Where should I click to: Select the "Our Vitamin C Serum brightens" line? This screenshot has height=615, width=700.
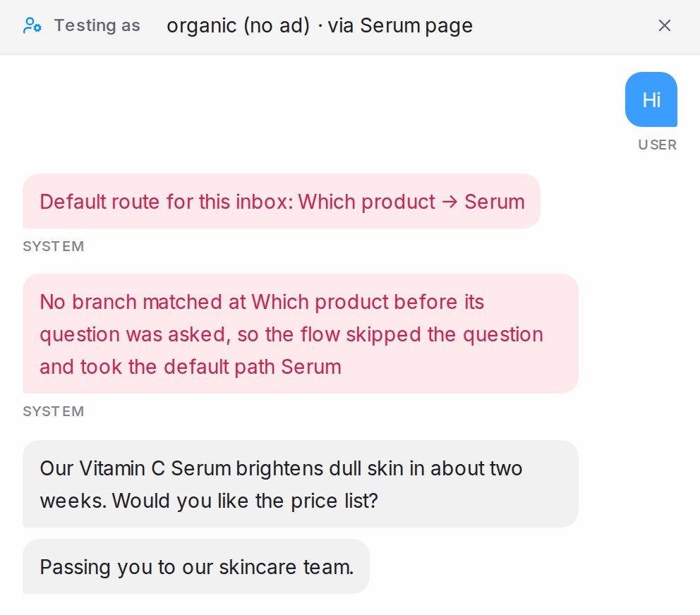point(281,468)
